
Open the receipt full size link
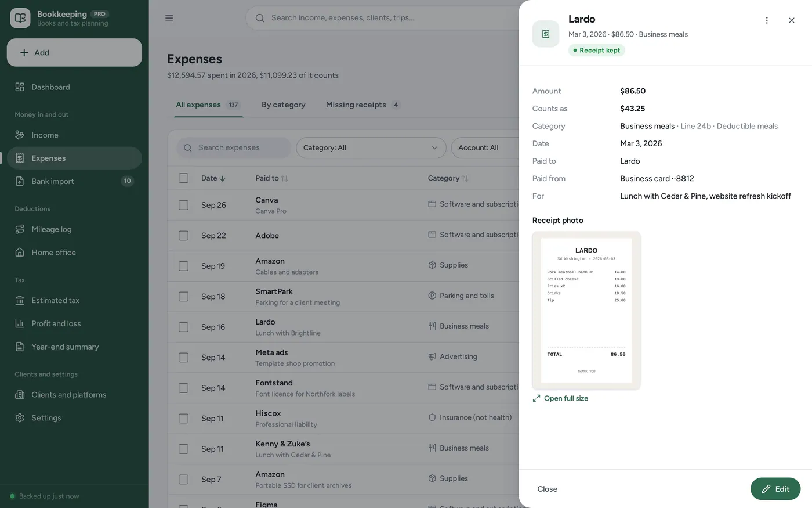560,398
